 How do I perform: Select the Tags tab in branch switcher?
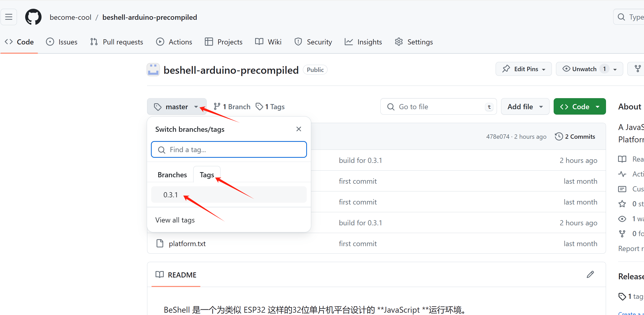[x=207, y=175]
